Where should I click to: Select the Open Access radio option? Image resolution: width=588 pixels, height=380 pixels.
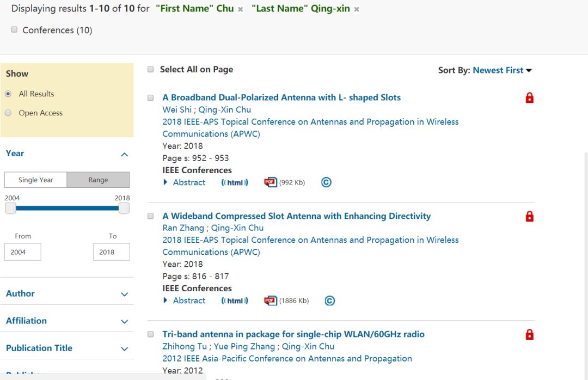click(8, 113)
